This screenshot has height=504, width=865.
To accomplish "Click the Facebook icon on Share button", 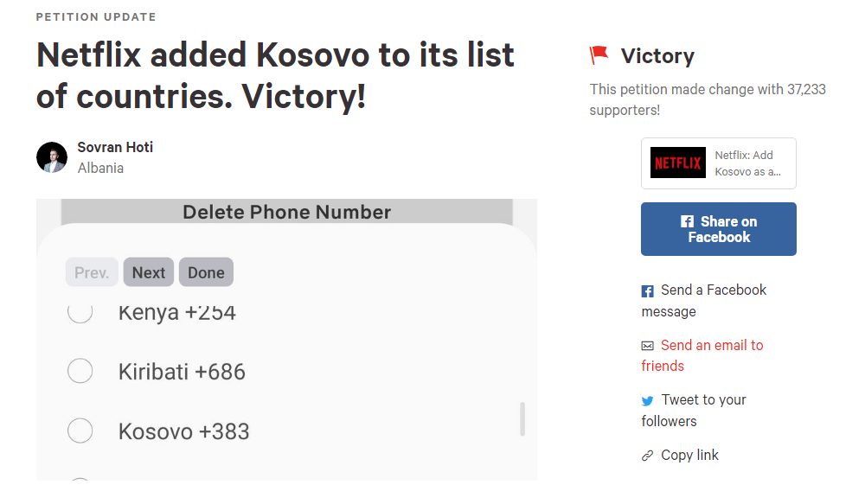I will point(687,221).
